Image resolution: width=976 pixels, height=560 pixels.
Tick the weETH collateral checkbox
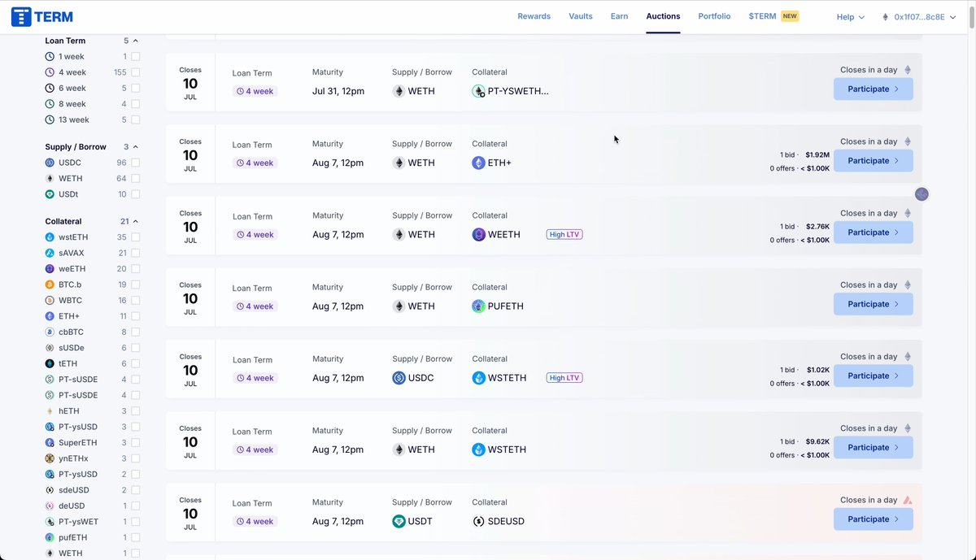pos(136,269)
